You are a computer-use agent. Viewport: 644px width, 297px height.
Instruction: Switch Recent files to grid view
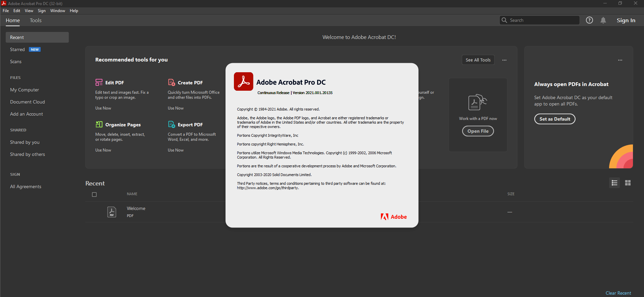point(628,183)
